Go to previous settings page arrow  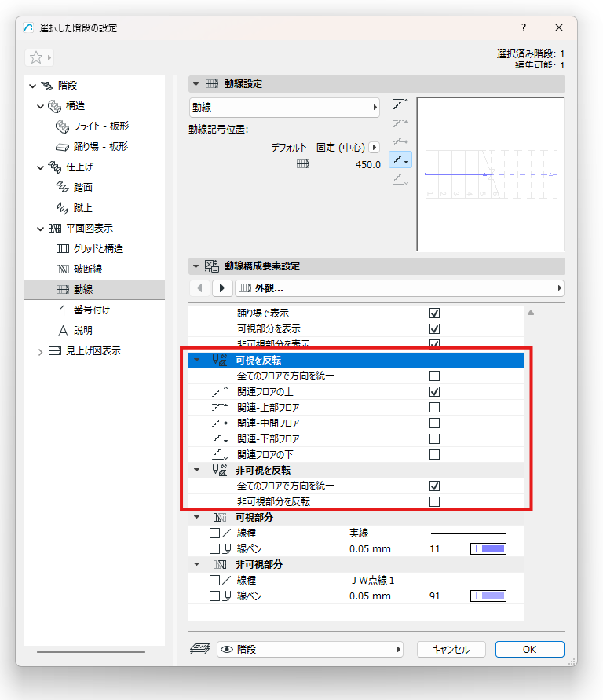tap(199, 288)
